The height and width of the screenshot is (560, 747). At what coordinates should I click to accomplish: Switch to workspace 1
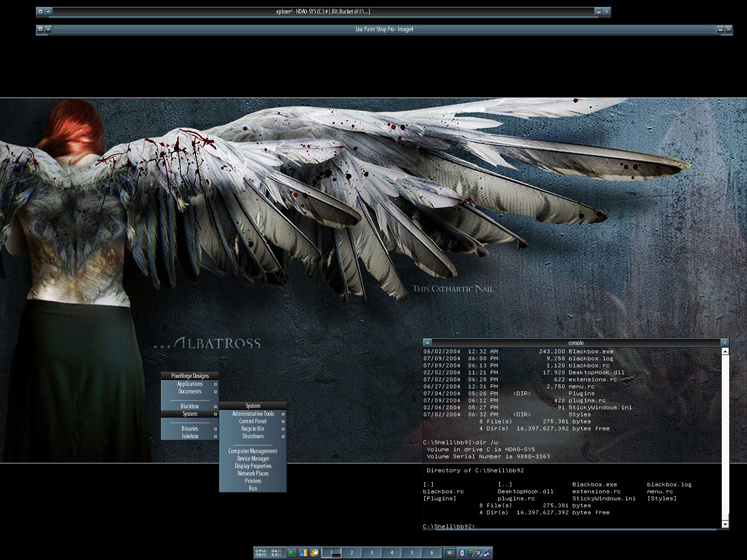[331, 553]
